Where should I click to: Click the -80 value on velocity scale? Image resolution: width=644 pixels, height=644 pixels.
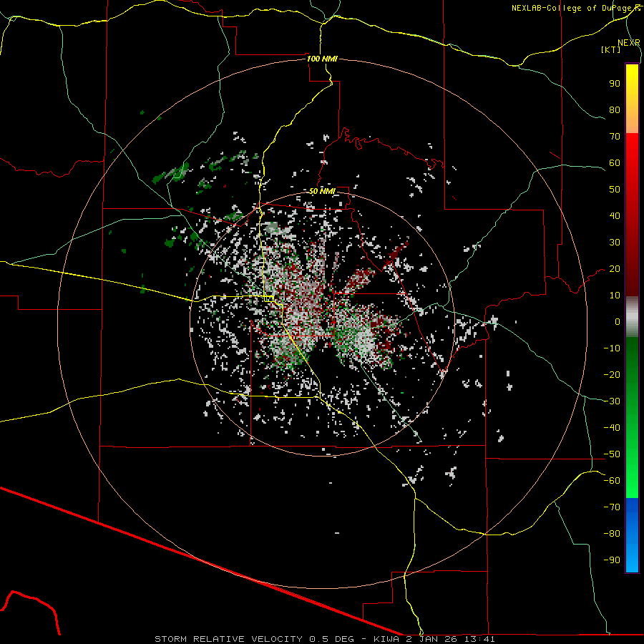coord(612,534)
